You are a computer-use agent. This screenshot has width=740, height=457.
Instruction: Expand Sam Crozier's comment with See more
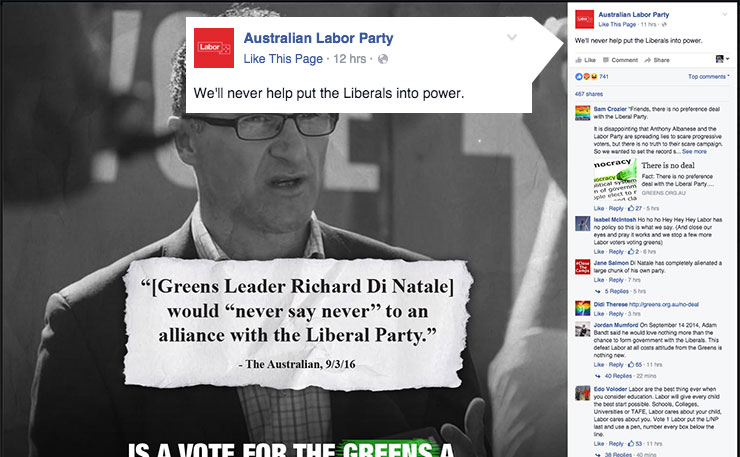pos(694,152)
